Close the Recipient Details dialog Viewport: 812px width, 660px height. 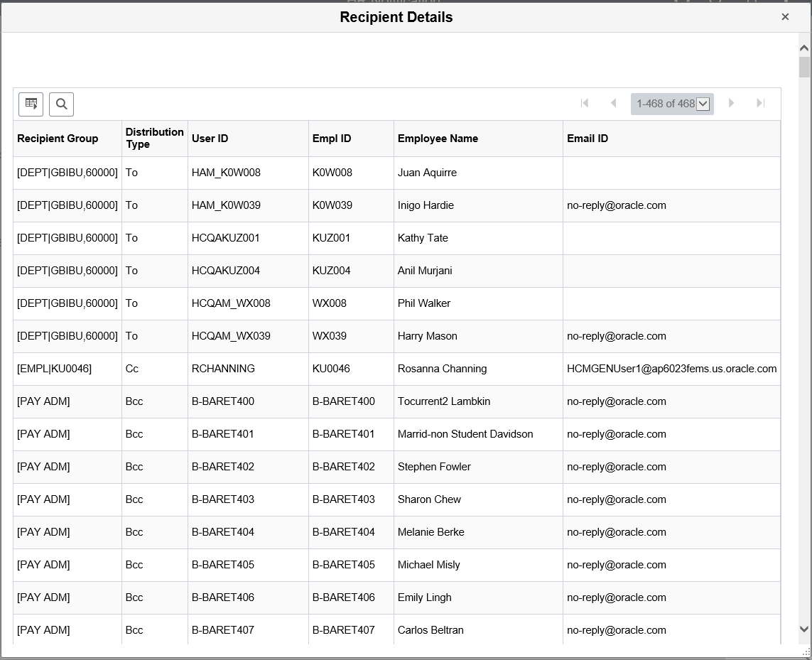tap(785, 17)
